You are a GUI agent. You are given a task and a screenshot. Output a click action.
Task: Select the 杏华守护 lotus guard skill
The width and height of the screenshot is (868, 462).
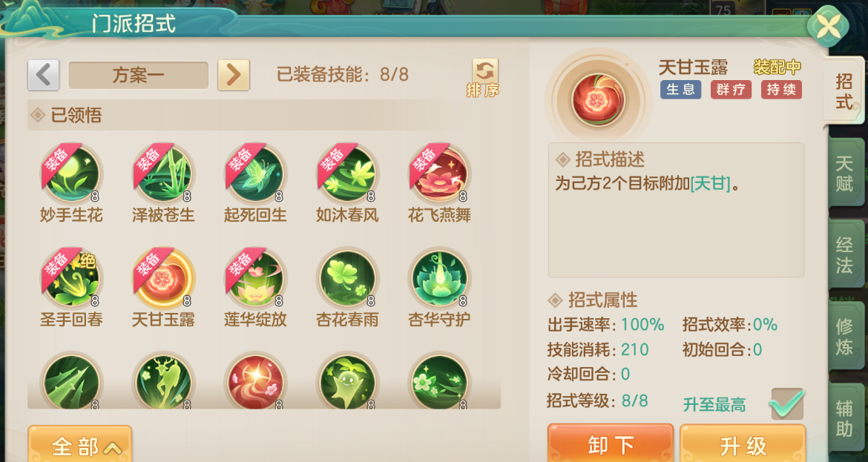point(439,278)
